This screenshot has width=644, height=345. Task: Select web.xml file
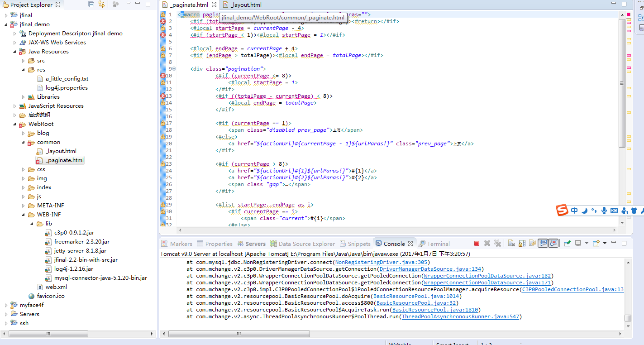[x=56, y=287]
